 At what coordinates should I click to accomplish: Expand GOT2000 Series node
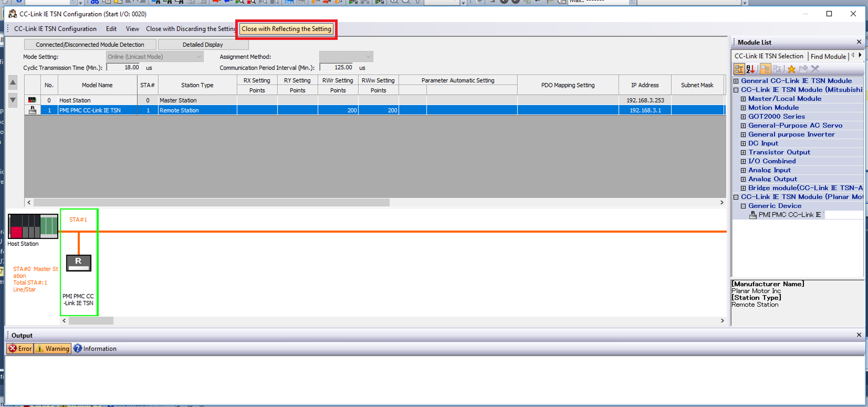743,116
